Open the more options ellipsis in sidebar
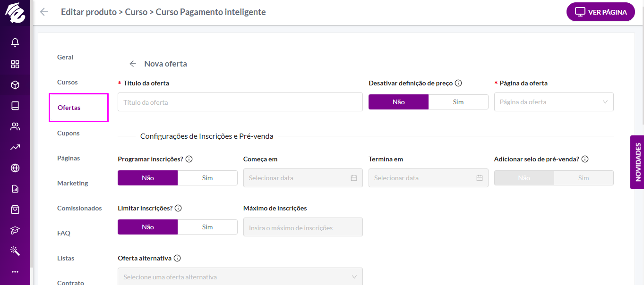Image resolution: width=644 pixels, height=285 pixels. [15, 272]
